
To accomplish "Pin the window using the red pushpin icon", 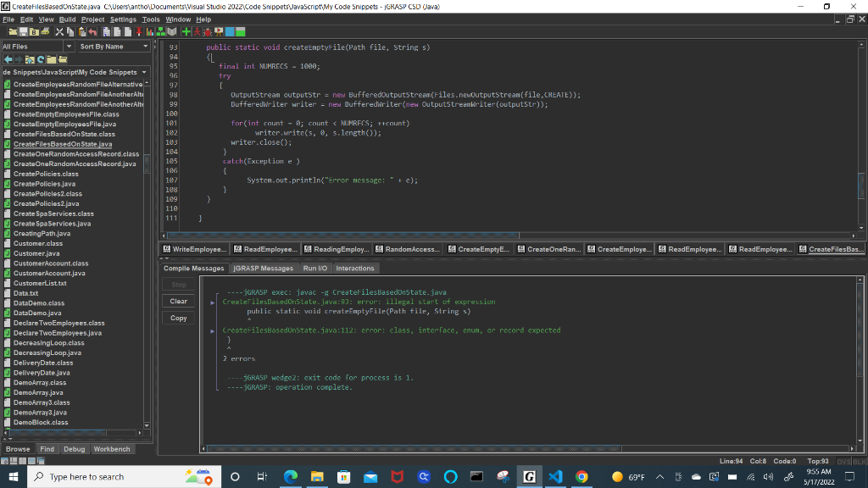I will [x=138, y=31].
